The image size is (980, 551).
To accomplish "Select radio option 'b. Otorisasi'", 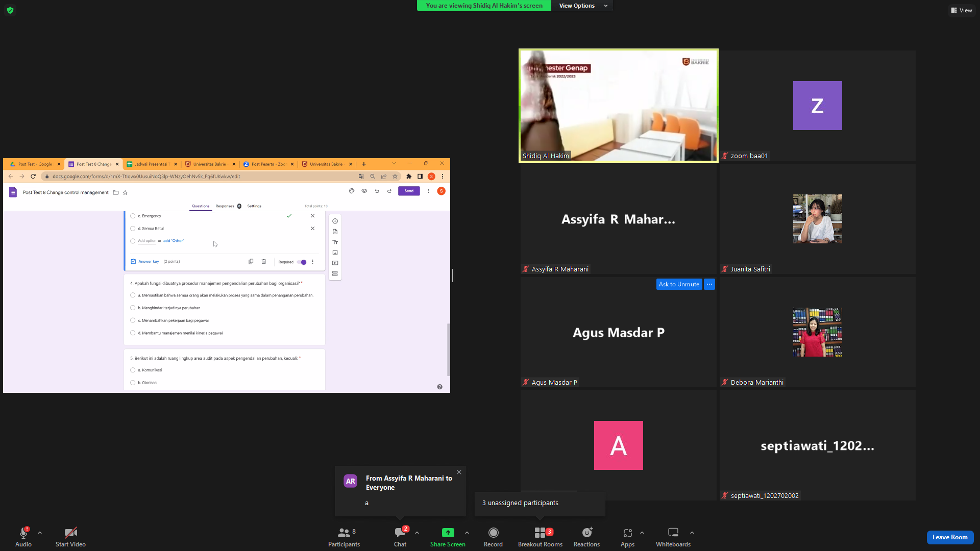I will click(133, 383).
